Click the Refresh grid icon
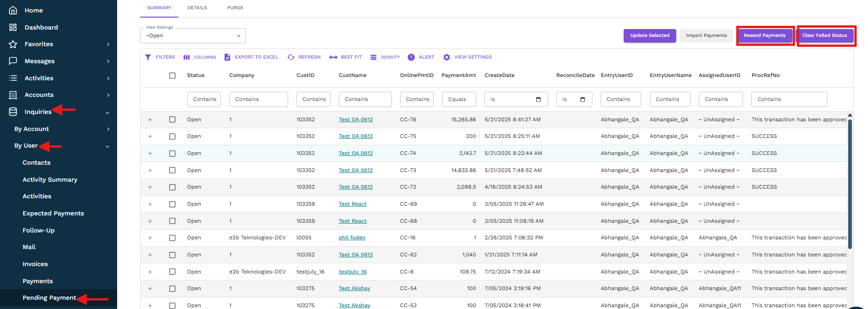The image size is (868, 309). click(291, 57)
